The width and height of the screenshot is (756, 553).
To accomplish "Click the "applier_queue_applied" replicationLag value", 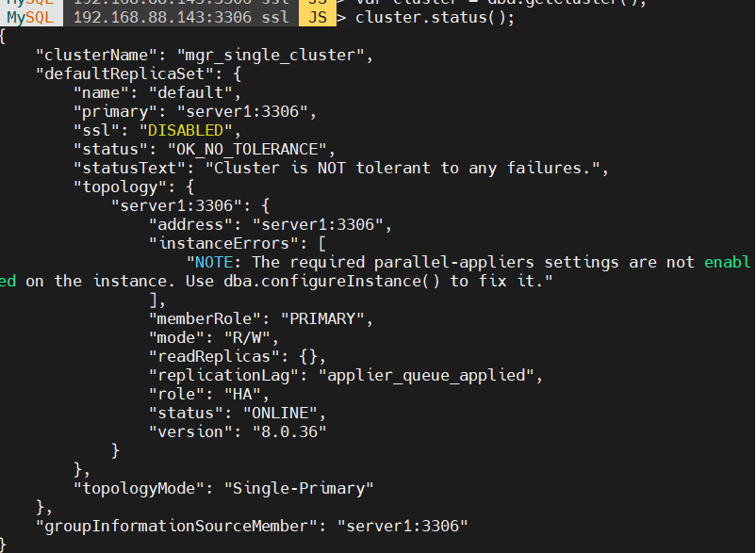I will tap(427, 375).
